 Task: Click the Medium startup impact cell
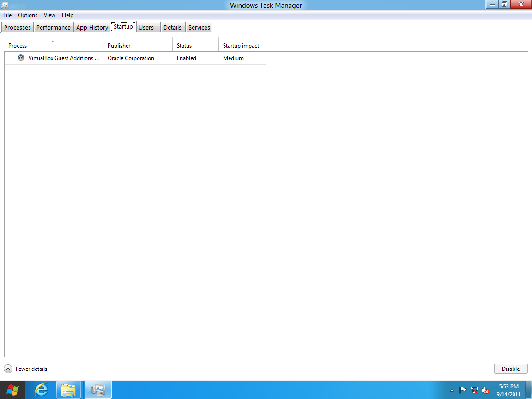[233, 58]
